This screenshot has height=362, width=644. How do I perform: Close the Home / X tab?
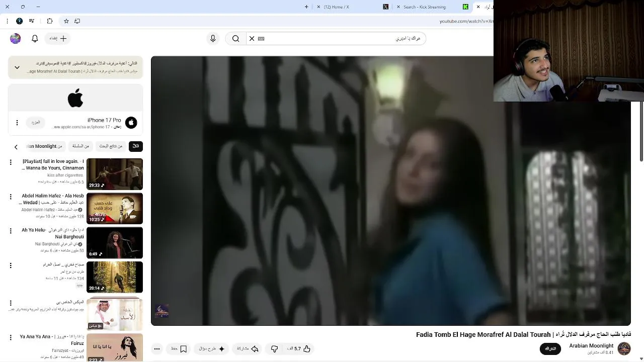(x=318, y=7)
